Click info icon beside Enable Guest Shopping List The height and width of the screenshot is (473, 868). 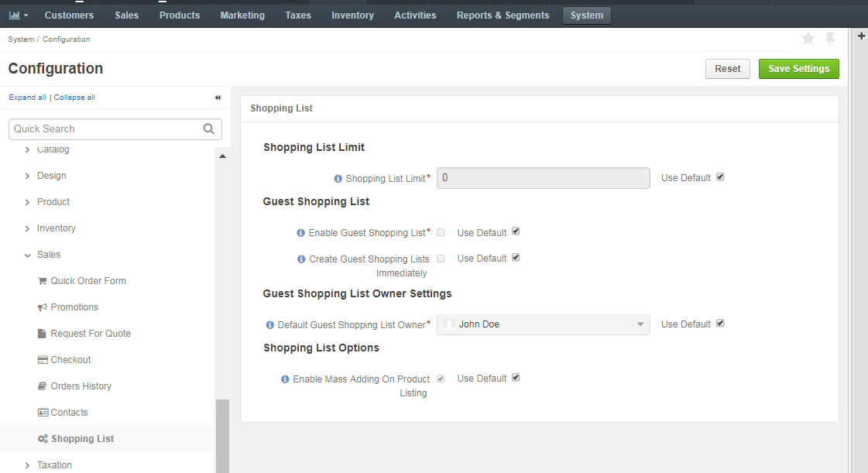(300, 233)
